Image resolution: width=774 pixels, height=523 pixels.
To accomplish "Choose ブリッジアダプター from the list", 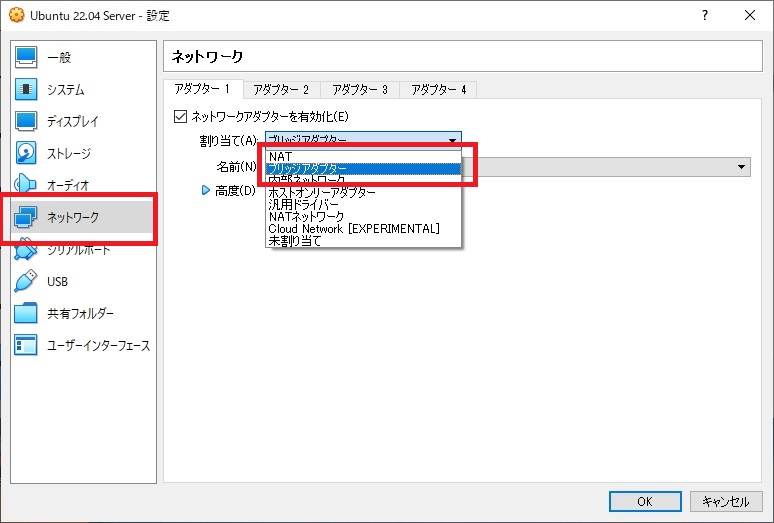I will pos(363,169).
